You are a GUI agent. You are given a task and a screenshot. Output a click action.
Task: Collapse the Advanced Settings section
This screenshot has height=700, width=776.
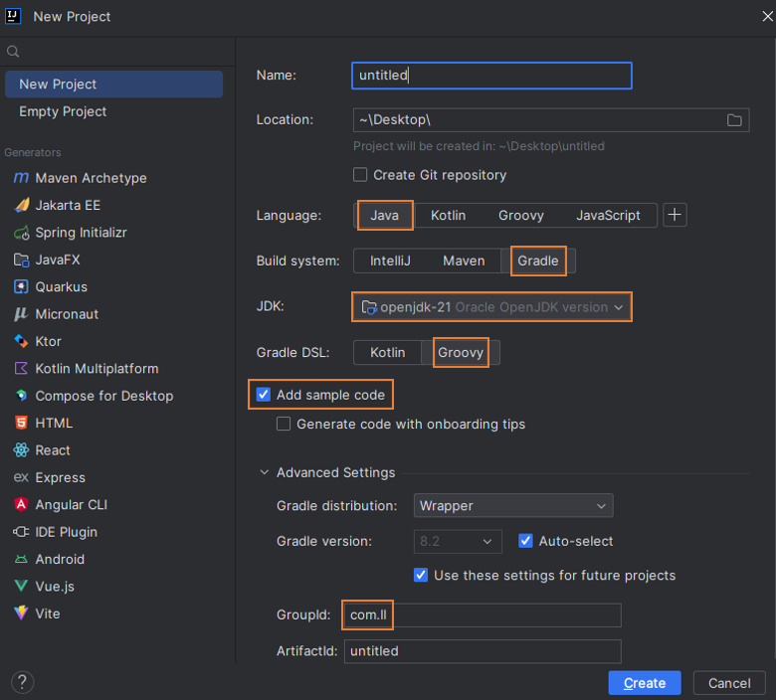pyautogui.click(x=265, y=472)
